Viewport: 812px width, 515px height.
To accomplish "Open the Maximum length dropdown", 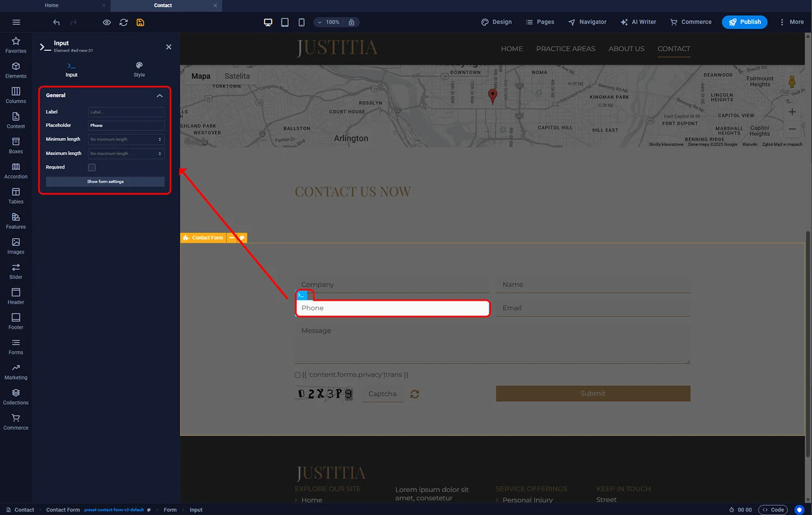I will (x=126, y=154).
